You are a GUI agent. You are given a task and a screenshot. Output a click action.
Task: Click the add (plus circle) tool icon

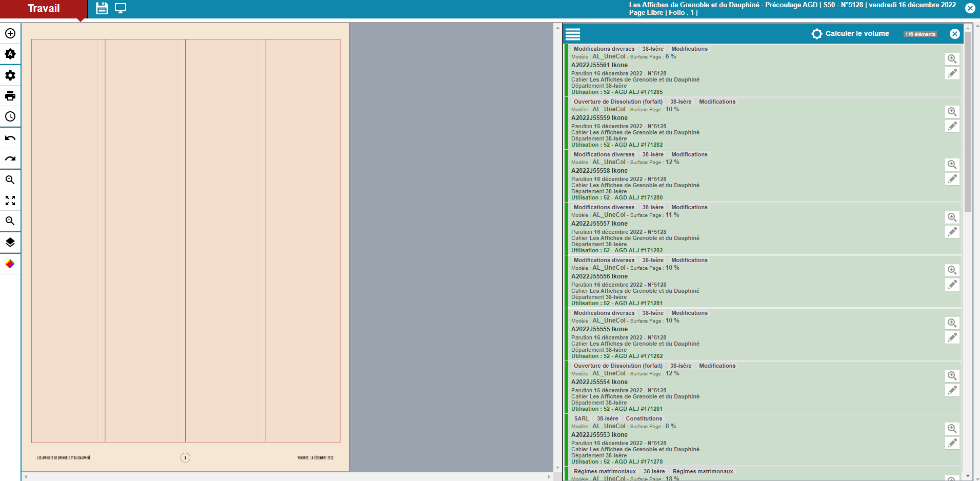click(x=10, y=33)
